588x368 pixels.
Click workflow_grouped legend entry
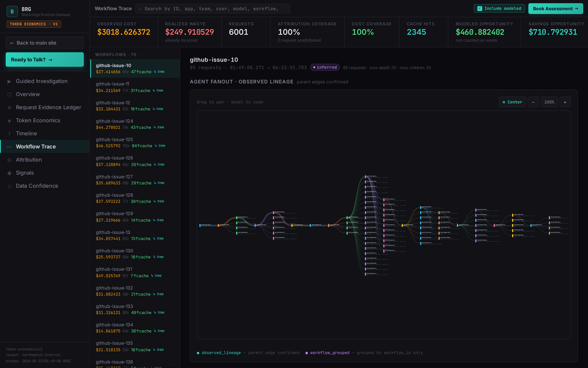click(327, 353)
